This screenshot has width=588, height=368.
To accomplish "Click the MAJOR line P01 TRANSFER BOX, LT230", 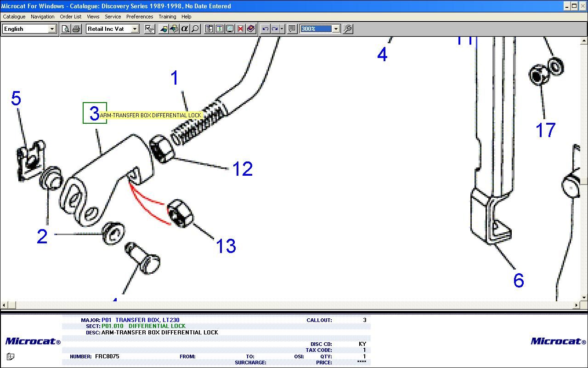I will tap(141, 320).
